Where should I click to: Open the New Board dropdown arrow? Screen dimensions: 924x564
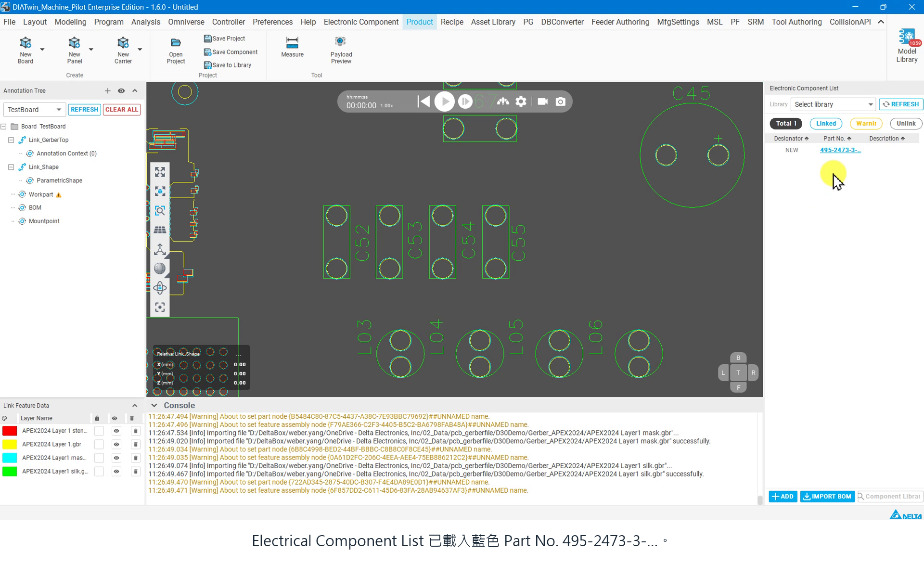pyautogui.click(x=42, y=50)
